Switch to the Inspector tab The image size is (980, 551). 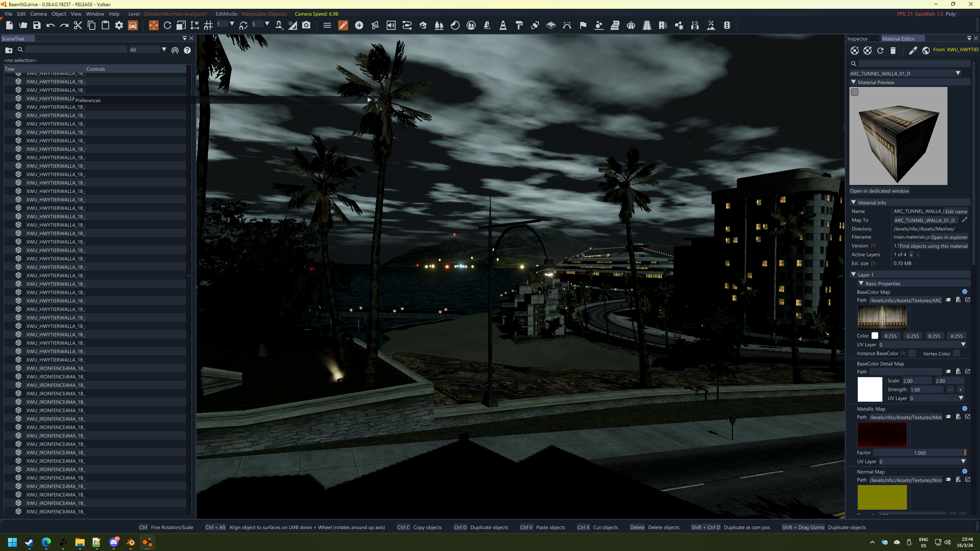click(x=857, y=39)
